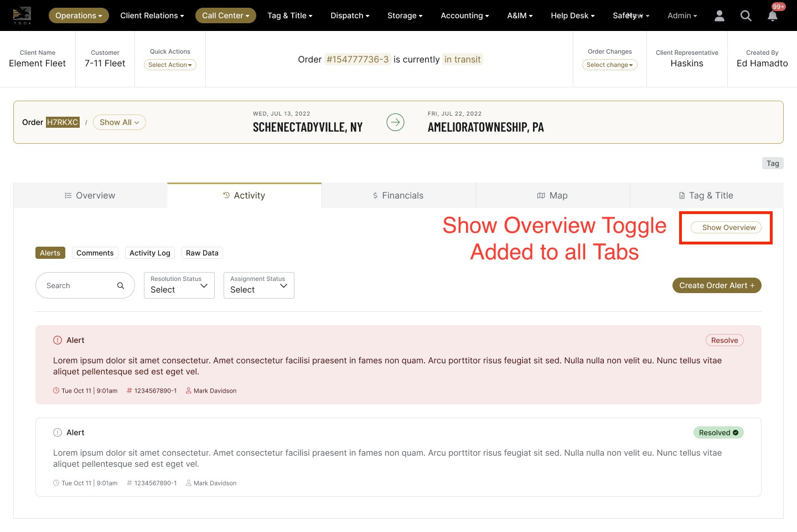Switch to the Overview tab
This screenshot has width=797, height=532.
pos(90,195)
